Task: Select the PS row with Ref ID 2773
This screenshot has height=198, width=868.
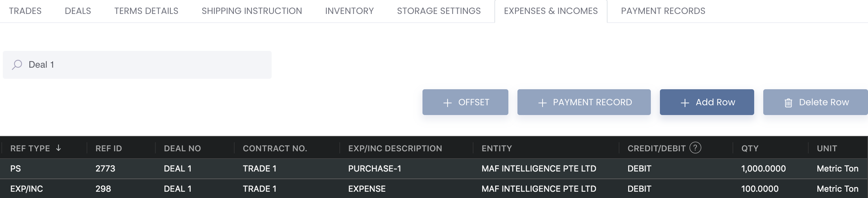Action: click(434, 169)
